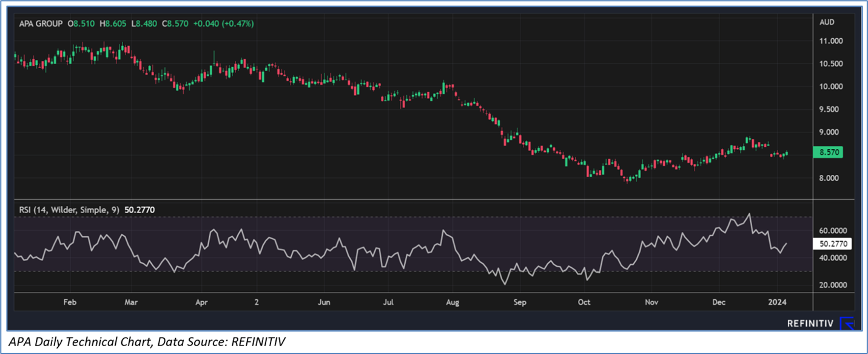Click the 10.000 price axis label
The image size is (868, 354).
831,87
